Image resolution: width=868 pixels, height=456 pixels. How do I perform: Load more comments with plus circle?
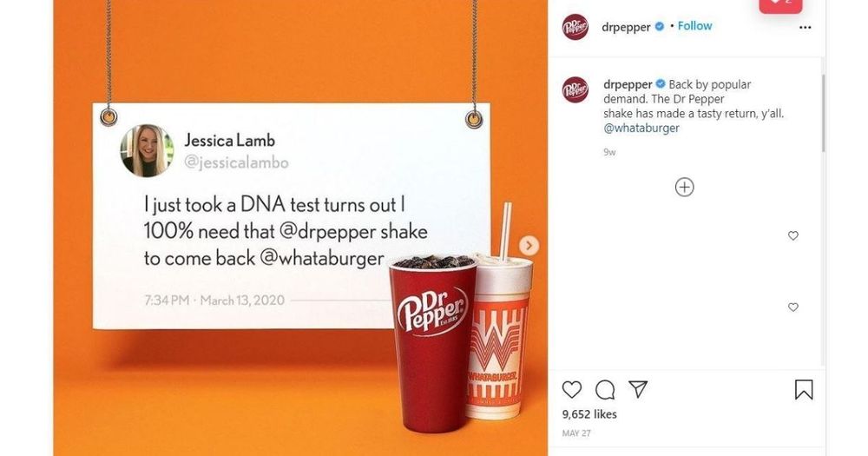click(685, 188)
